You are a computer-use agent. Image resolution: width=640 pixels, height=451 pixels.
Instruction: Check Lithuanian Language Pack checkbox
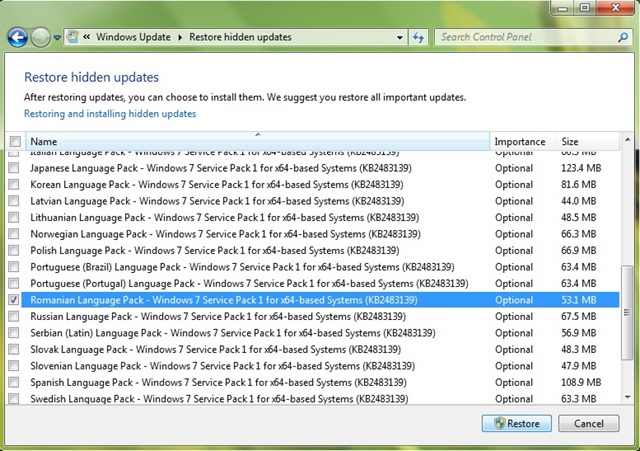[14, 218]
